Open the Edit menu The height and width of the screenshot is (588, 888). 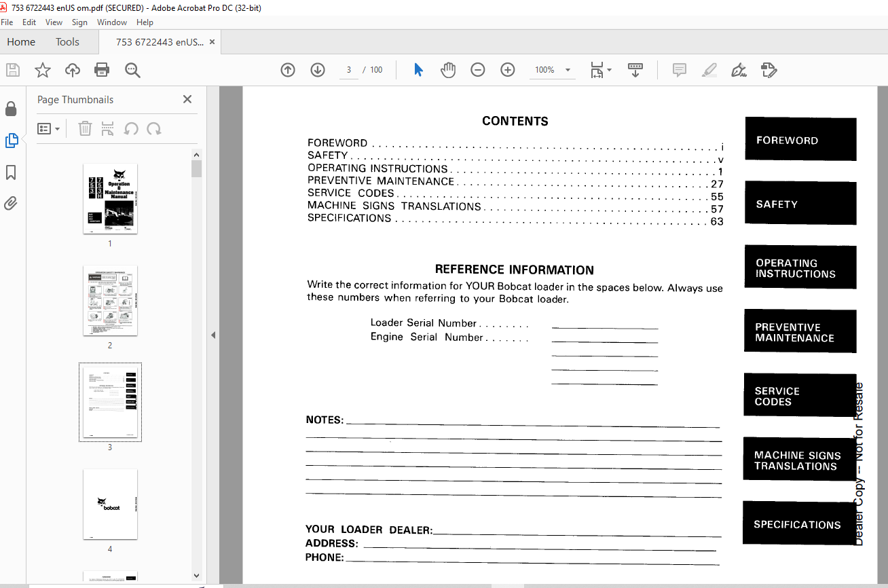tap(30, 22)
